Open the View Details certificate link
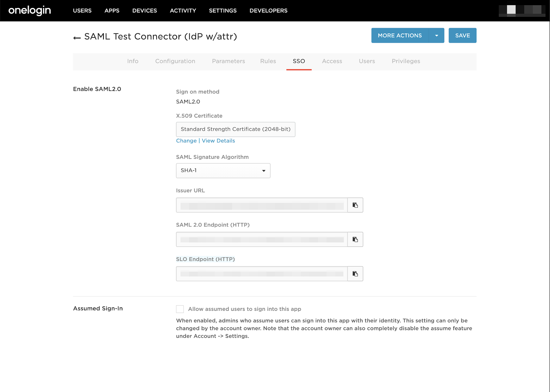This screenshot has width=550, height=392. pos(218,141)
